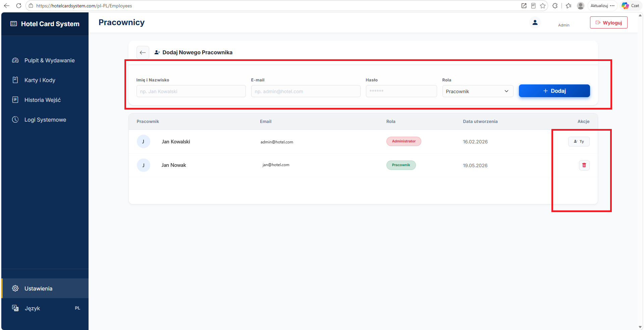Click the email admin@hotel.com
The height and width of the screenshot is (330, 644).
point(277,142)
